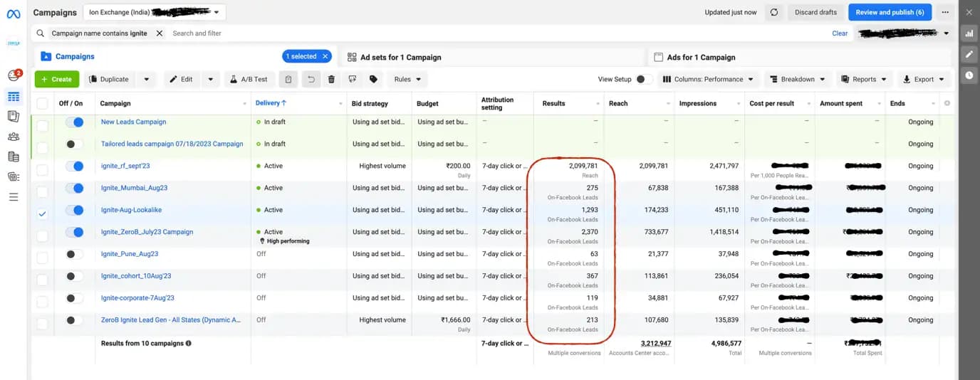The width and height of the screenshot is (980, 380).
Task: Sort by the Amount spent column header
Action: (x=841, y=103)
